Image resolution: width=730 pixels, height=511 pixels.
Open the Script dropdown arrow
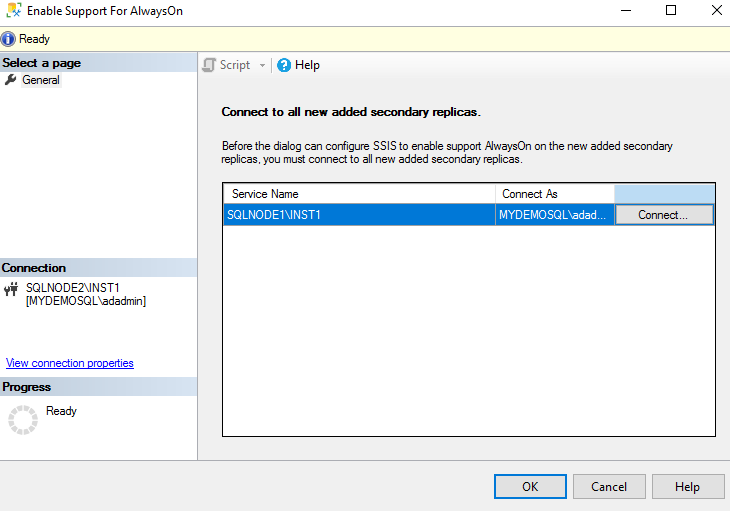click(263, 65)
